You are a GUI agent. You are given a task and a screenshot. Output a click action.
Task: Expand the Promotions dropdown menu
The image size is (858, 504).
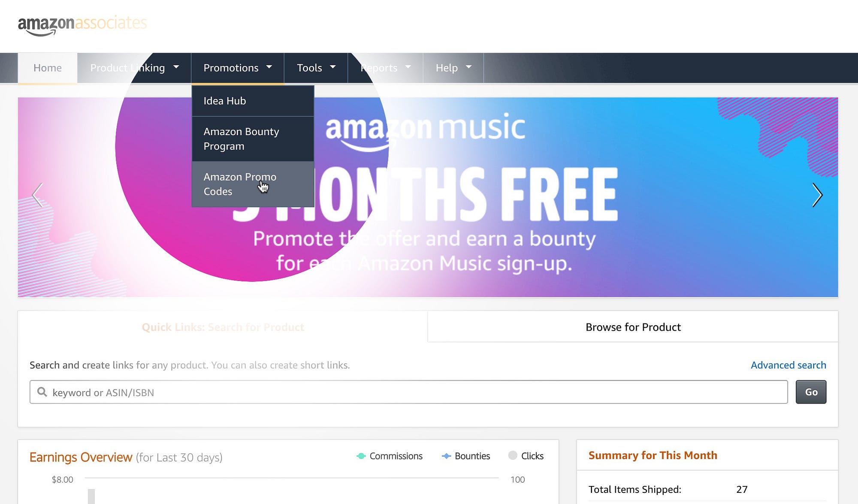tap(237, 67)
